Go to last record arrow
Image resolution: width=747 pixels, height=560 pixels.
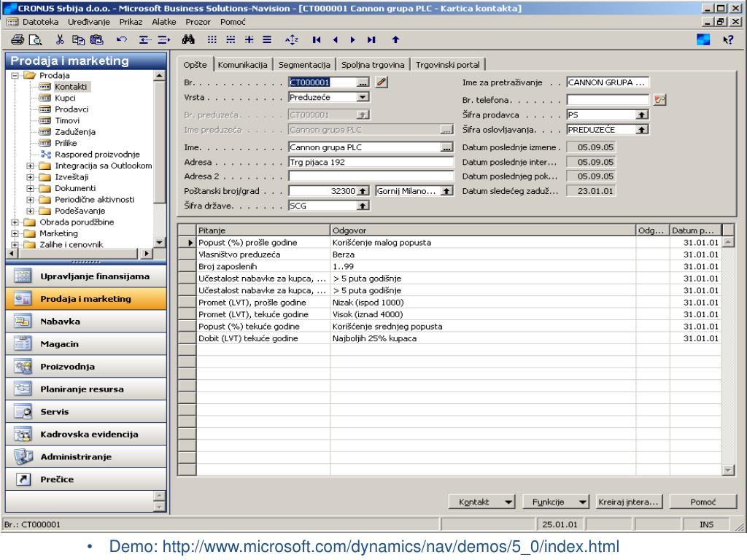(x=371, y=40)
